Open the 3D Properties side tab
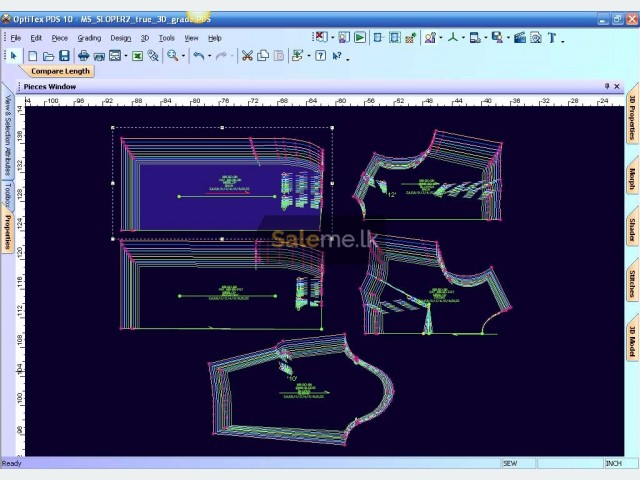 pyautogui.click(x=632, y=117)
